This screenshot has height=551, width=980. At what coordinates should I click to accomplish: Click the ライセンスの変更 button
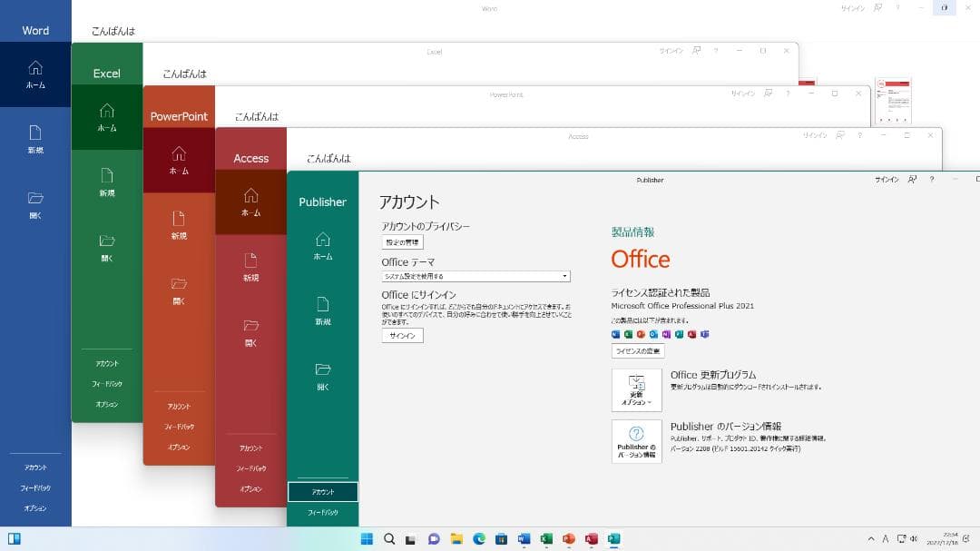637,350
